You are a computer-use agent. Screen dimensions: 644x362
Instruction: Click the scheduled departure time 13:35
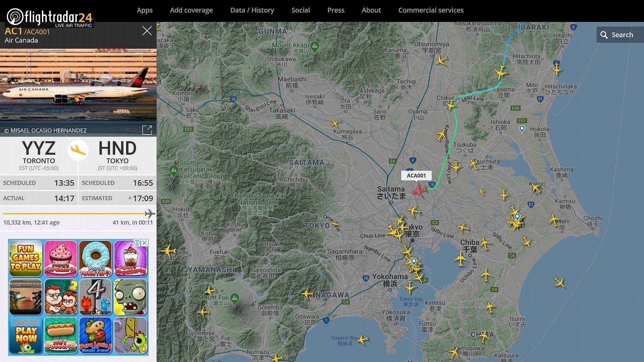[x=64, y=183]
